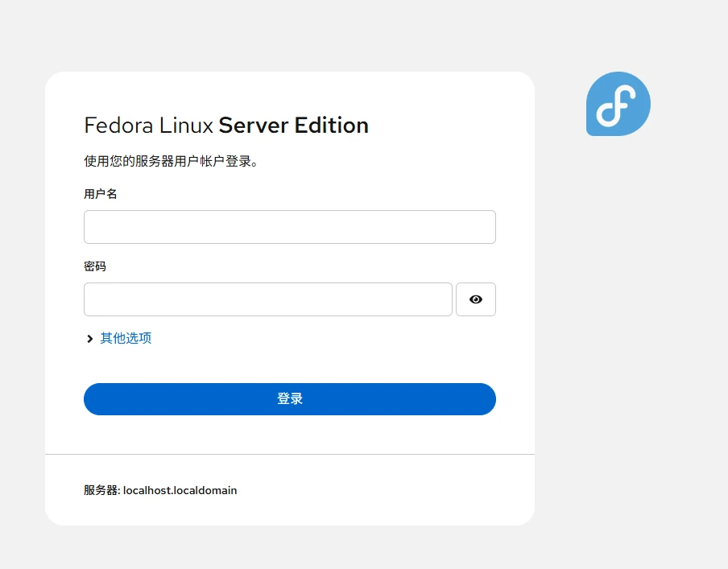
Task: Show password with the eye icon
Action: (475, 299)
